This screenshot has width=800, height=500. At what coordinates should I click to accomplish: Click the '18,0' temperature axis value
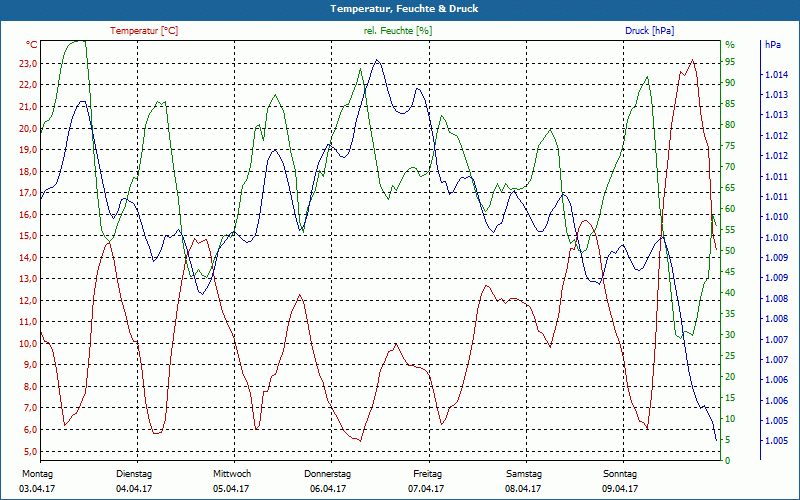tap(28, 171)
